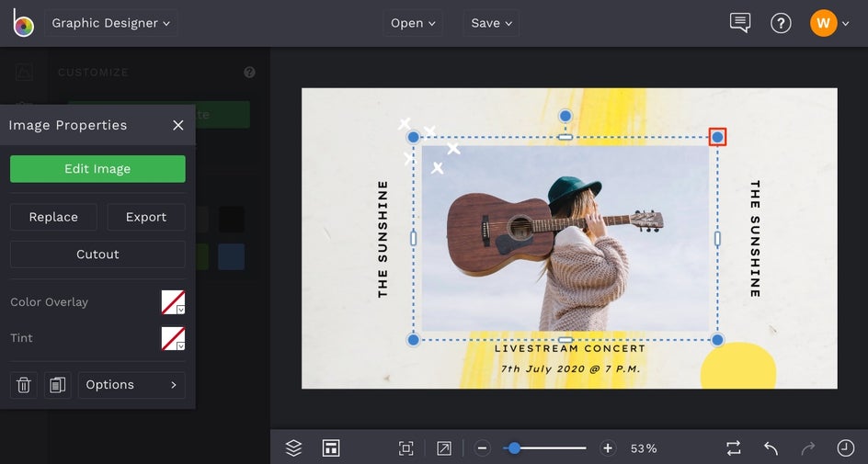868x464 pixels.
Task: Click the resize canvas arrow icon
Action: 444,448
